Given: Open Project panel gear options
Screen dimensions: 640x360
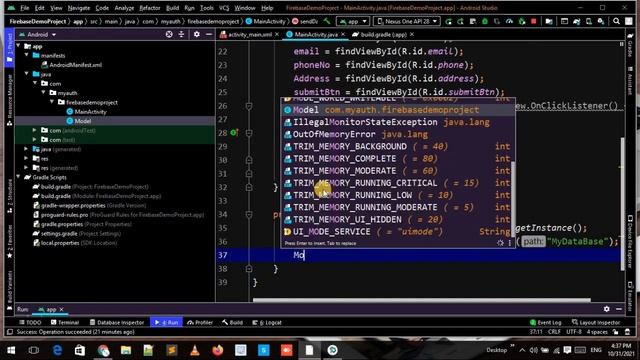Looking at the screenshot, I should pos(197,35).
